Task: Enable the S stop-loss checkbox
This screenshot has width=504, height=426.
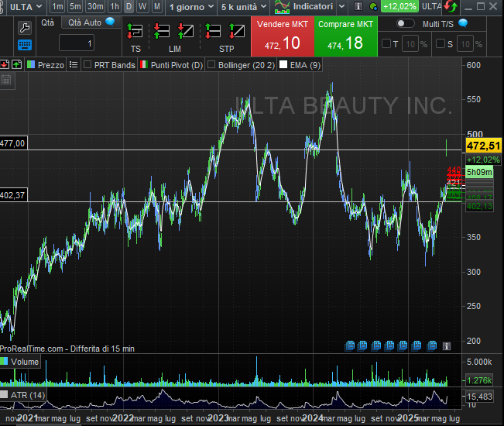Action: [439, 43]
